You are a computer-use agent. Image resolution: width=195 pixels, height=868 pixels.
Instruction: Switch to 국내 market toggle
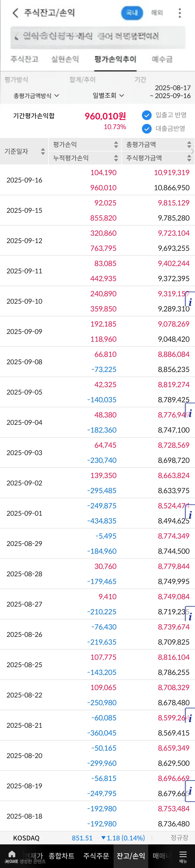coord(132,13)
